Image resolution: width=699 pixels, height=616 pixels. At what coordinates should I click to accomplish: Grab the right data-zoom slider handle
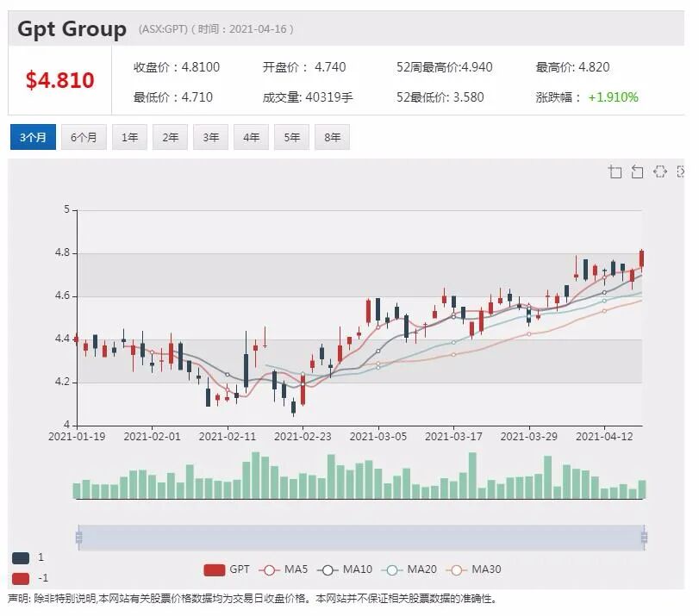(x=644, y=538)
